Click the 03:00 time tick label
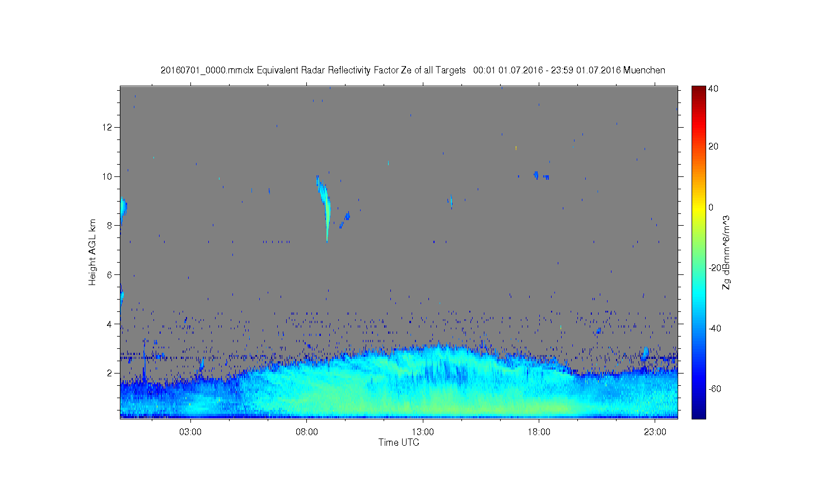 190,432
